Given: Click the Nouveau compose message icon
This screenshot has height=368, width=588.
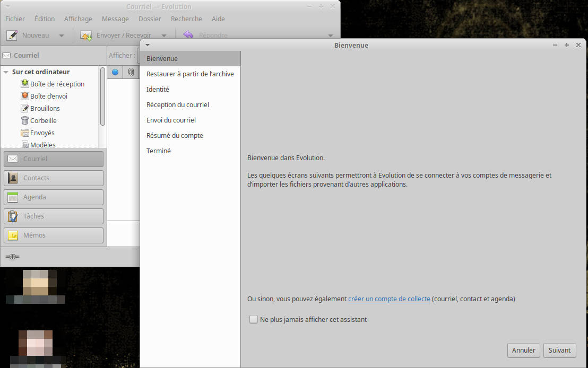Looking at the screenshot, I should point(12,36).
